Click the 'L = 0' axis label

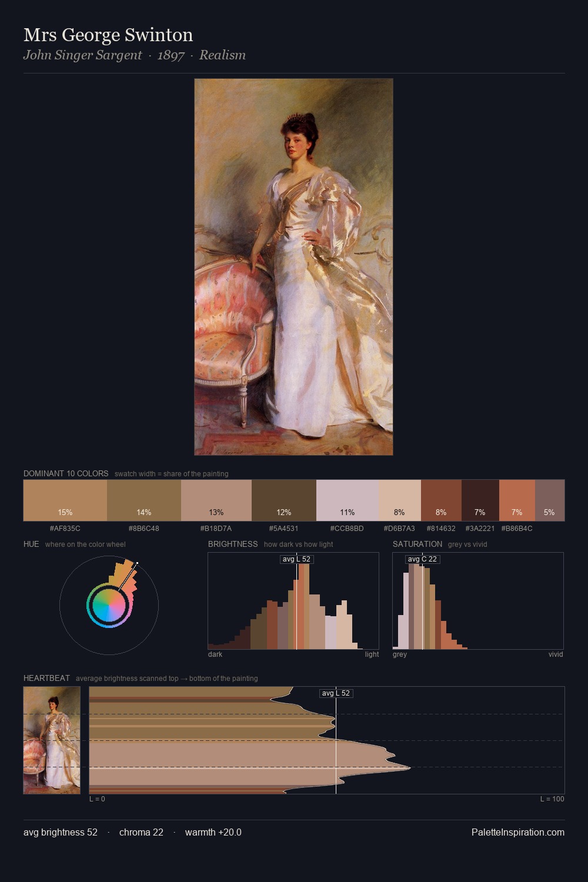click(x=97, y=799)
